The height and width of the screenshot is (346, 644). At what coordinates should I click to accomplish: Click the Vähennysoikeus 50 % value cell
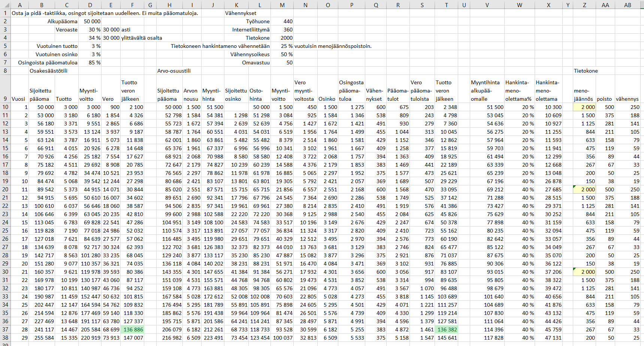tap(282, 54)
